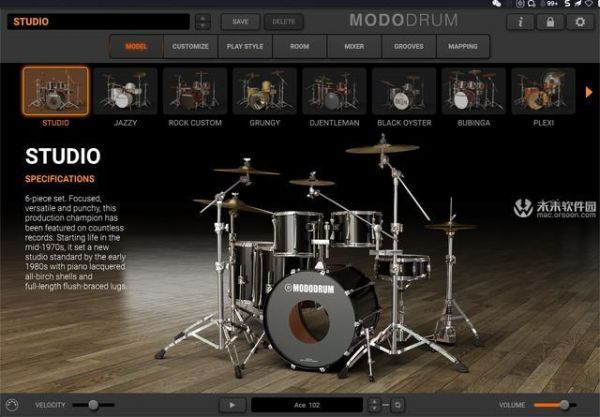Click the snare drum in the kit
The image size is (600, 417).
click(x=402, y=266)
